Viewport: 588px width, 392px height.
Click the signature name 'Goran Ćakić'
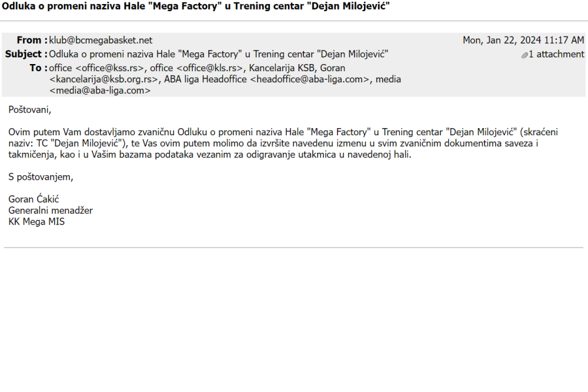34,199
